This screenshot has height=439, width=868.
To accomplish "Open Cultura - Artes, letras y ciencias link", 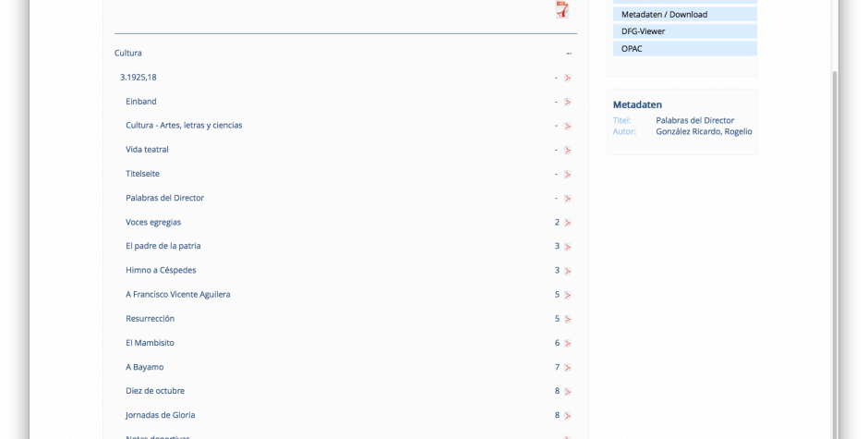I will pos(184,126).
